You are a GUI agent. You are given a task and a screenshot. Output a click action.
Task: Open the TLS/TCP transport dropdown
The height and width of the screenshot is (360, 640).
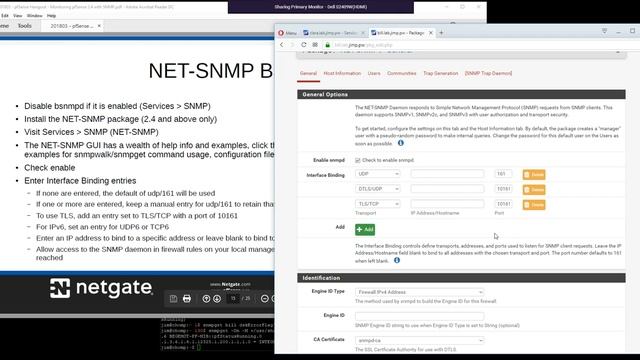point(378,204)
